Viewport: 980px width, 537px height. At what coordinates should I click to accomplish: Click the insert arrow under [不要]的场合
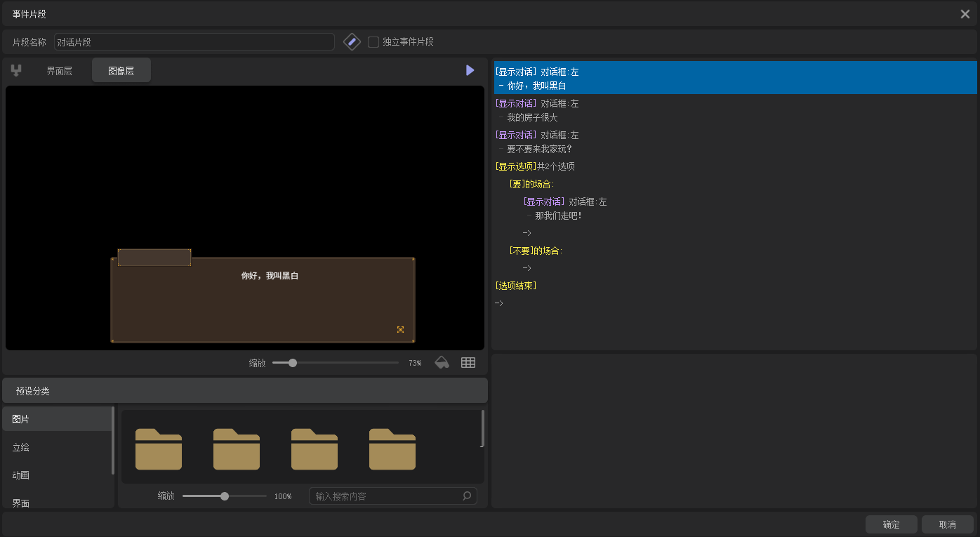coord(527,268)
